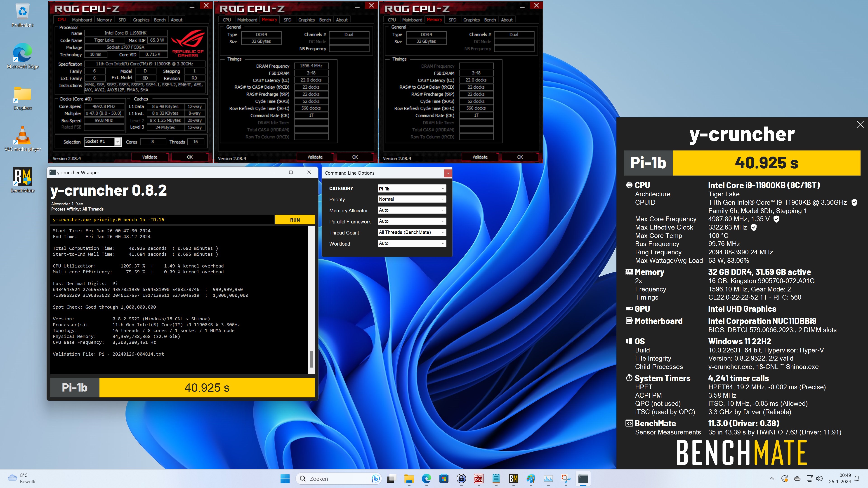Open SPD tab in first CPU-Z window

click(122, 20)
